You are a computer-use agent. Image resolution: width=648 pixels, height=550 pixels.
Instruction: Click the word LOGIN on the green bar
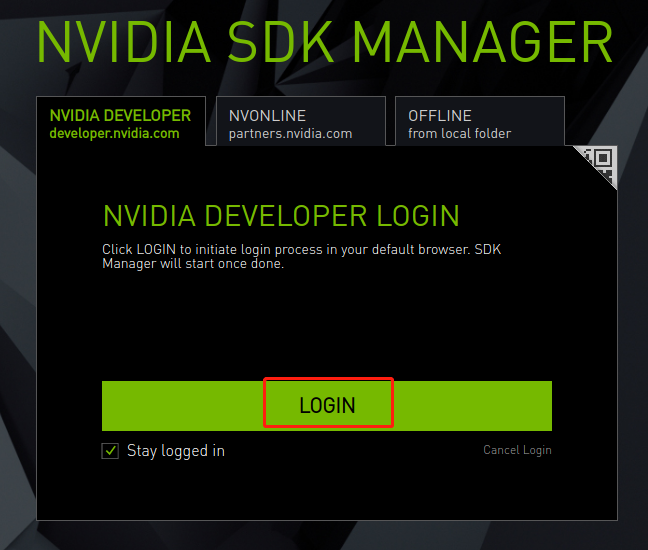click(327, 405)
